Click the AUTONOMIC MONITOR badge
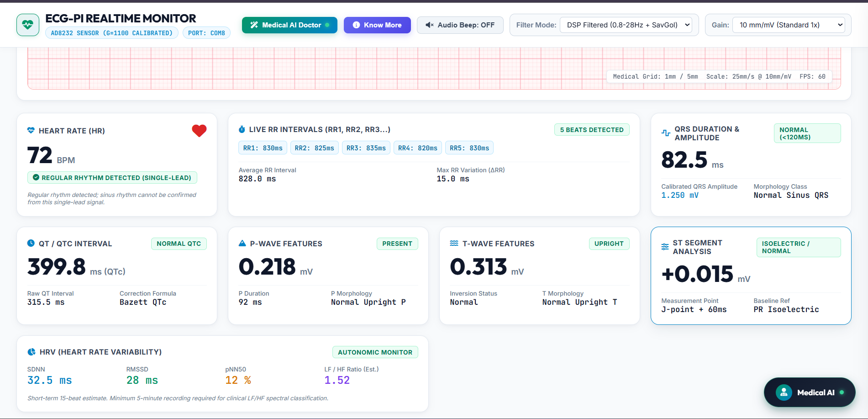 click(375, 352)
